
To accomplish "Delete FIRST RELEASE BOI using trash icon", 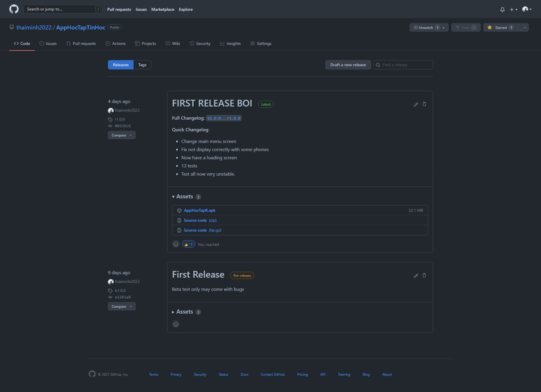I will (x=424, y=104).
